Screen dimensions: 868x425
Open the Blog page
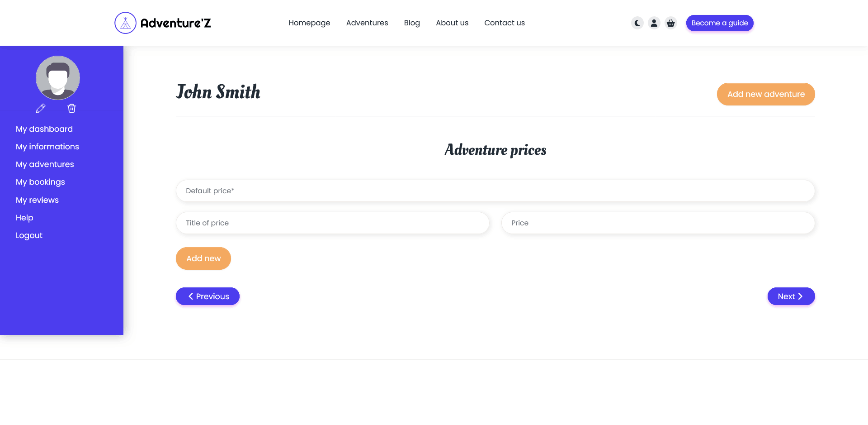(412, 23)
